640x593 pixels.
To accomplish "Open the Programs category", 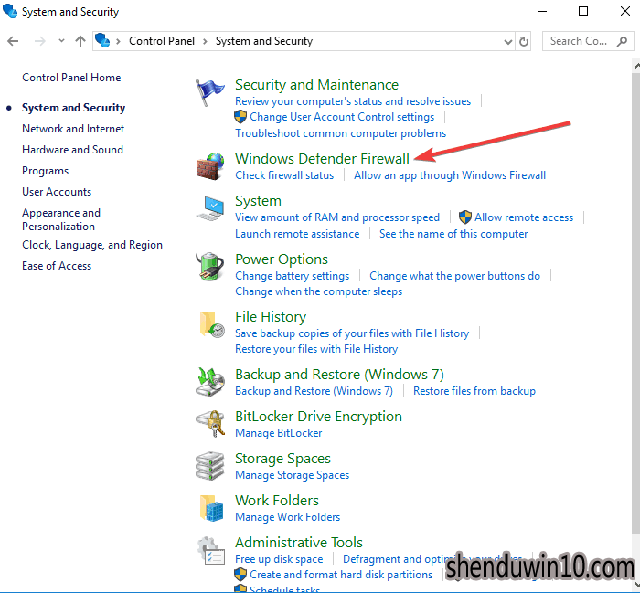I will coord(45,171).
